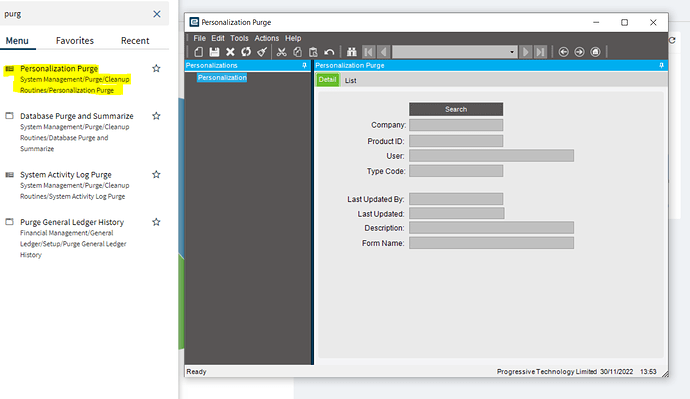The image size is (690, 399).
Task: Toggle favorite star for System Activity Log Purge
Action: (x=156, y=175)
